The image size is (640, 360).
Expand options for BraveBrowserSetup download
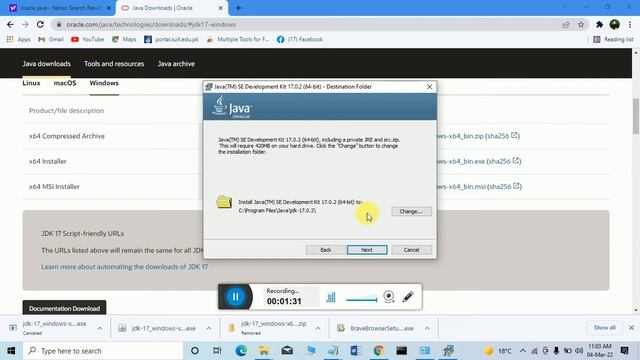[427, 328]
